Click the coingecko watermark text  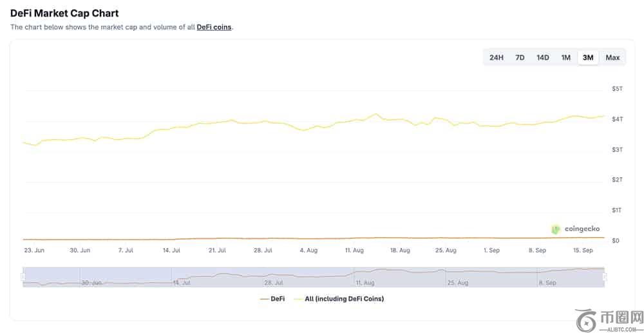click(x=582, y=229)
